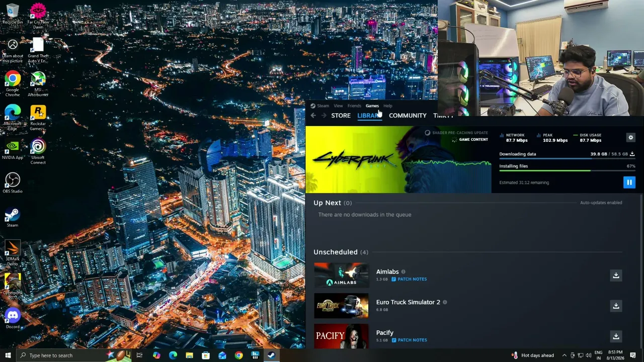
Task: Download Aimlabs update
Action: (616, 275)
